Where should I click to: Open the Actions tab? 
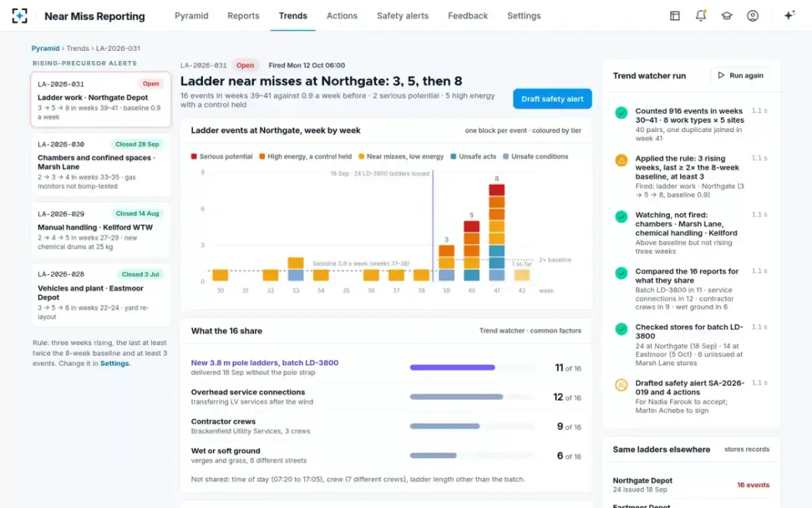[x=342, y=16]
